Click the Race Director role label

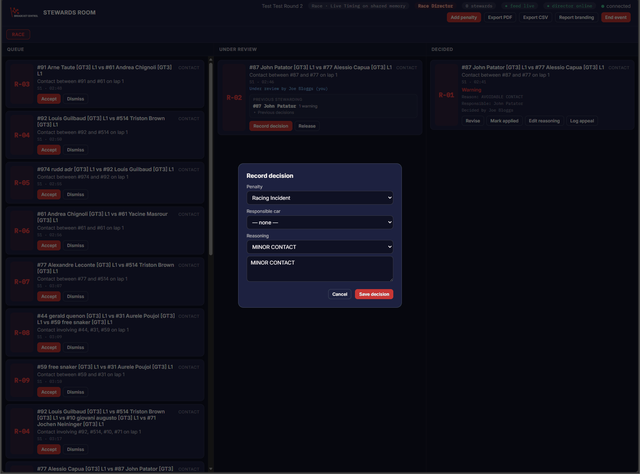[435, 6]
